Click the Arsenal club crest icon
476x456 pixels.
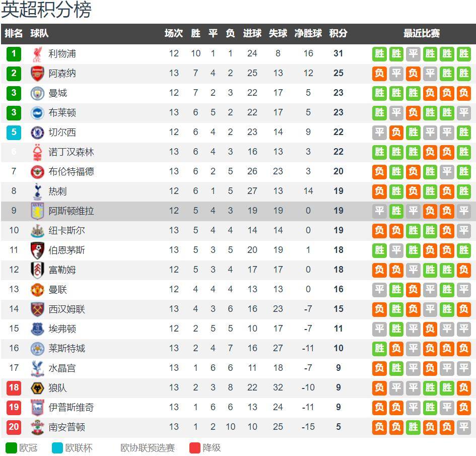point(37,74)
